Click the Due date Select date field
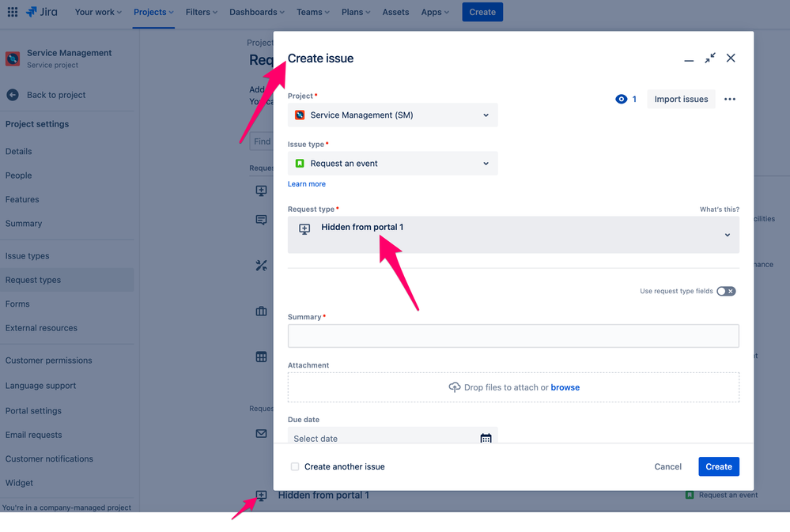Image resolution: width=790 pixels, height=532 pixels. pos(392,437)
